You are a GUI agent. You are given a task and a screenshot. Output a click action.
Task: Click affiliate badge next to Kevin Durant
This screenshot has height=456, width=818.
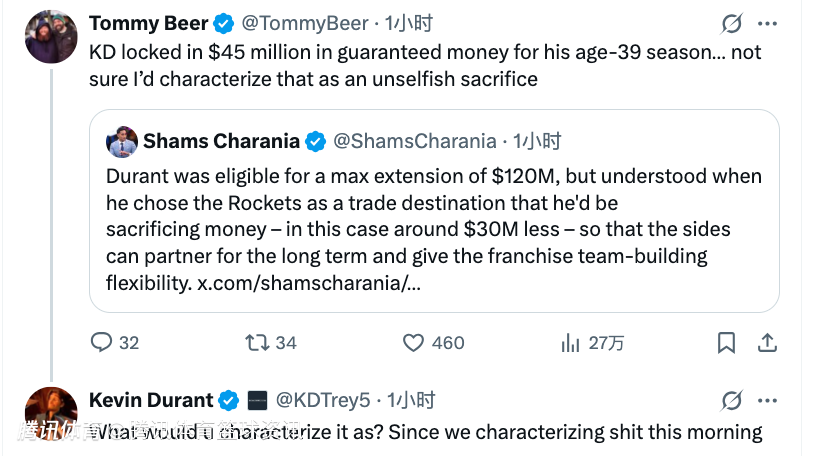257,401
